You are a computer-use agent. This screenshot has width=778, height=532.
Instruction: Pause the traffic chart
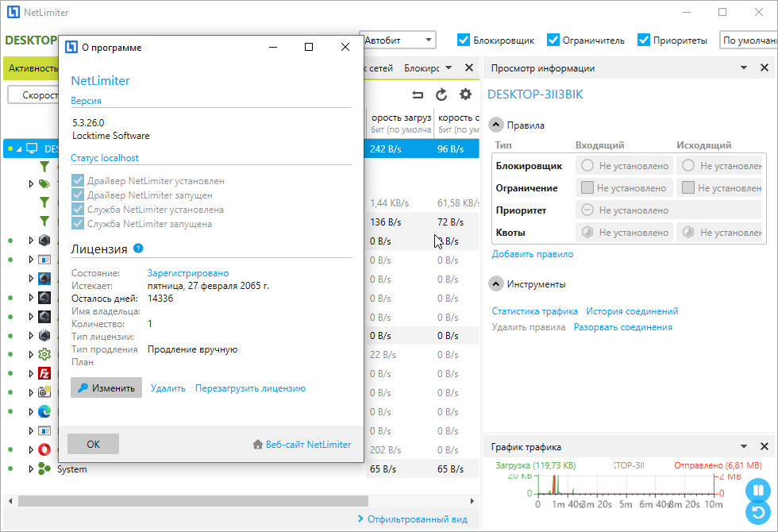point(757,490)
